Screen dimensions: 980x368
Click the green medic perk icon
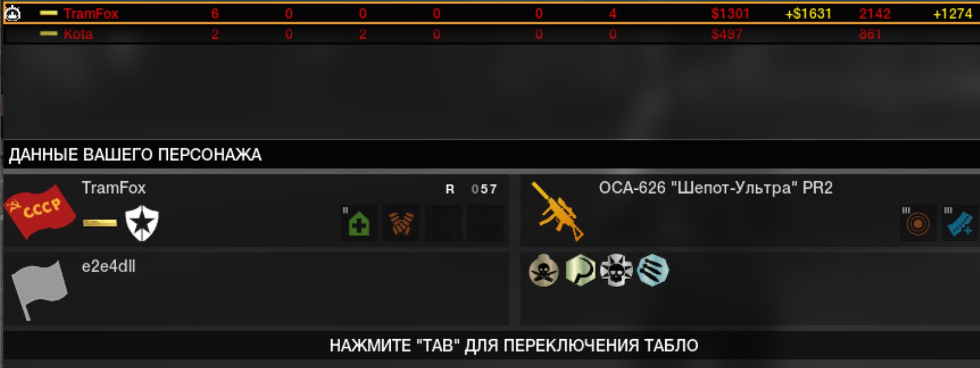[359, 223]
